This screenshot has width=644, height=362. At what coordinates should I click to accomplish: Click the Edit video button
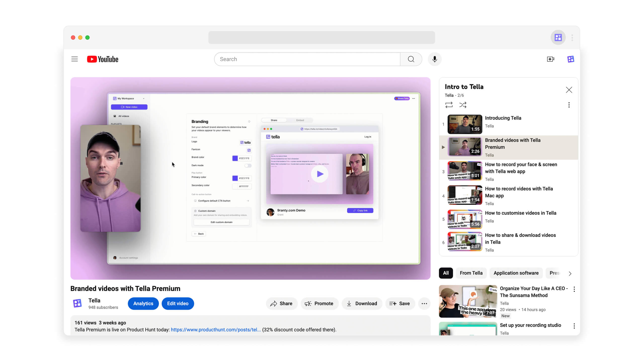tap(178, 303)
